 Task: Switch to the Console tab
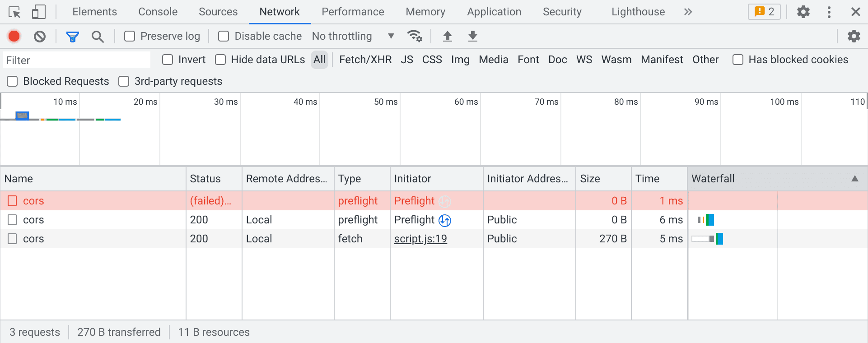(158, 12)
